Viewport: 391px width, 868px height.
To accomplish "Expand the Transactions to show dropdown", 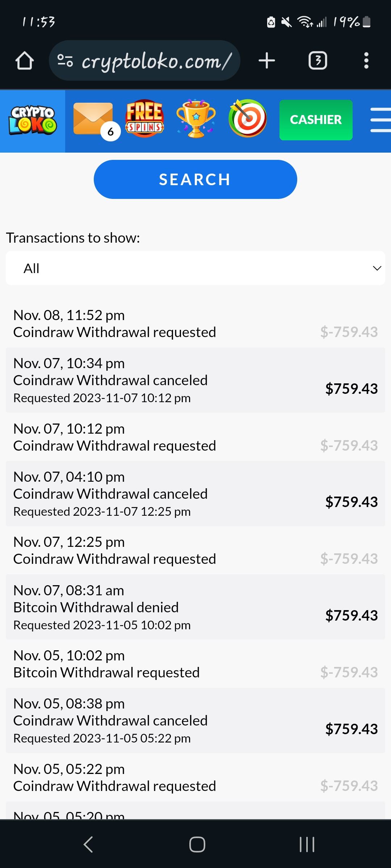I will click(x=195, y=268).
